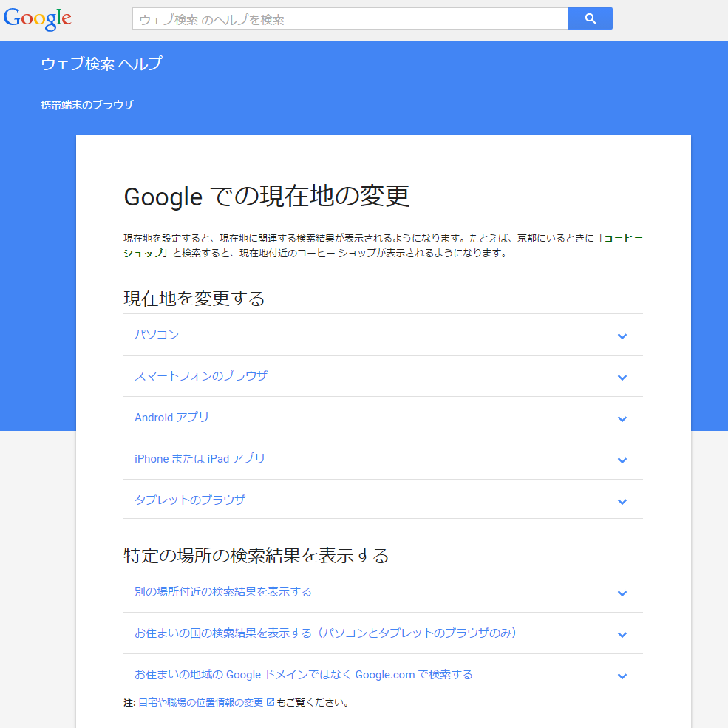
Task: Open the 携帯端末のブラウザ breadcrumb link
Action: (x=87, y=105)
